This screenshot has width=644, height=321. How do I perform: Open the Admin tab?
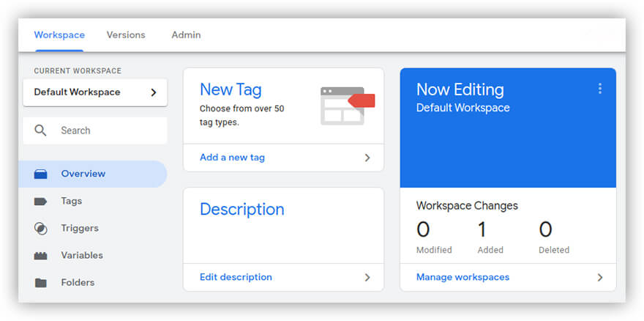click(186, 35)
